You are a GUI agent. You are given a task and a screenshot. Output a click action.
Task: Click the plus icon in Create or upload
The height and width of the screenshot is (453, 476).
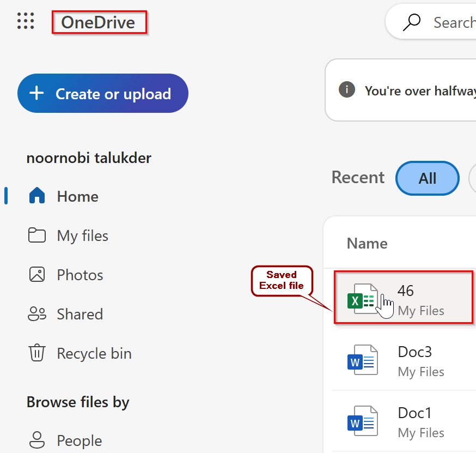coord(36,93)
